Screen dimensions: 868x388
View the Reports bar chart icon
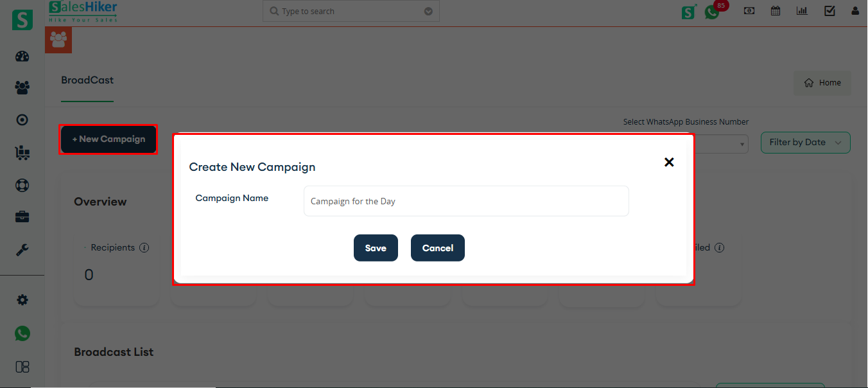click(802, 11)
